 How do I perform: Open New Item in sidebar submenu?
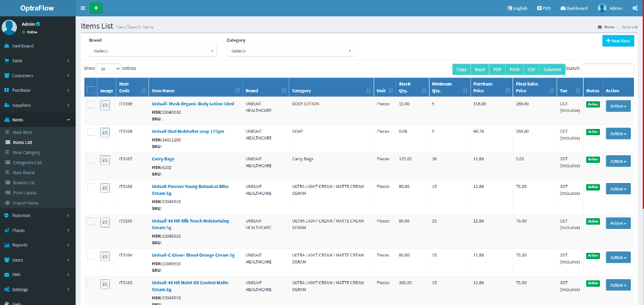coord(38,133)
